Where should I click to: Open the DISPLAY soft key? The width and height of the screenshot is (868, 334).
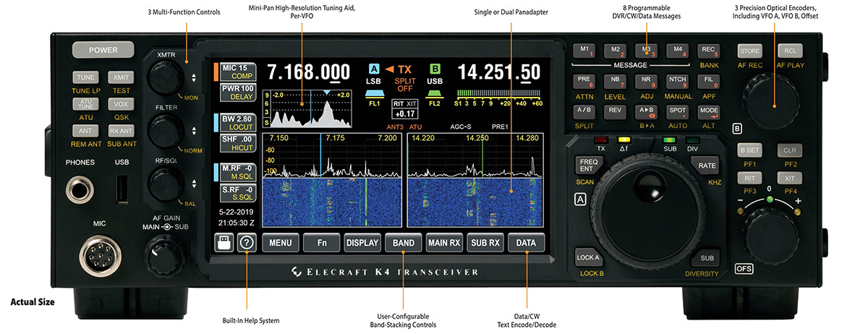pos(362,243)
